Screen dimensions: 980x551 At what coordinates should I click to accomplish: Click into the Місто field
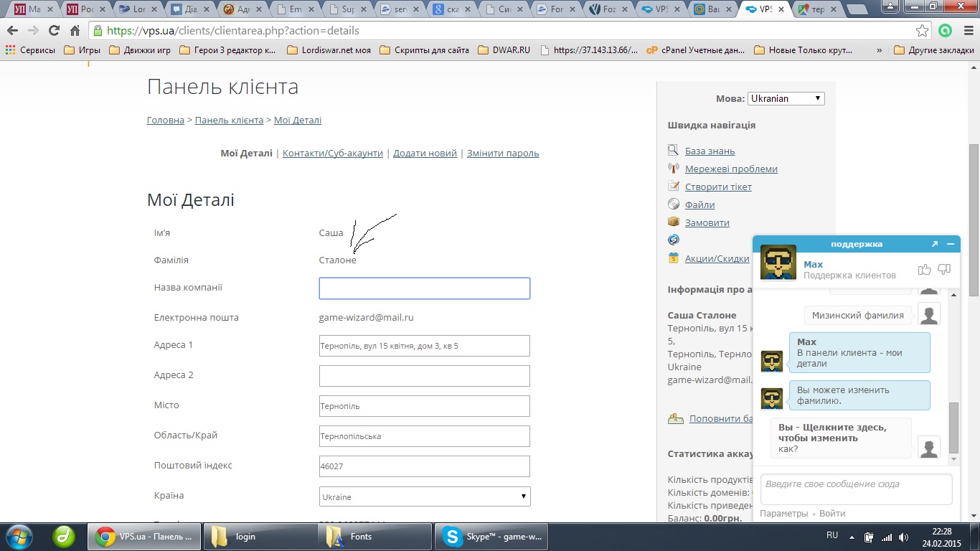(x=425, y=406)
